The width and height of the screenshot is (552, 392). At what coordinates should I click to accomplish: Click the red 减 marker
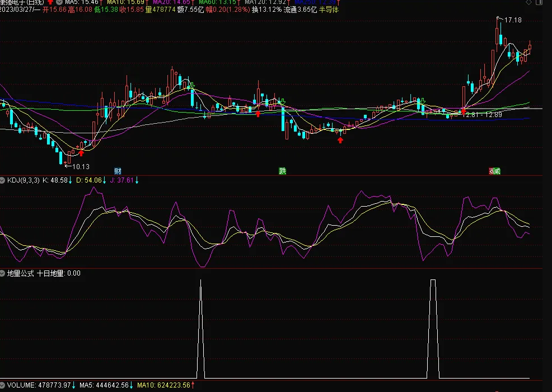click(495, 171)
